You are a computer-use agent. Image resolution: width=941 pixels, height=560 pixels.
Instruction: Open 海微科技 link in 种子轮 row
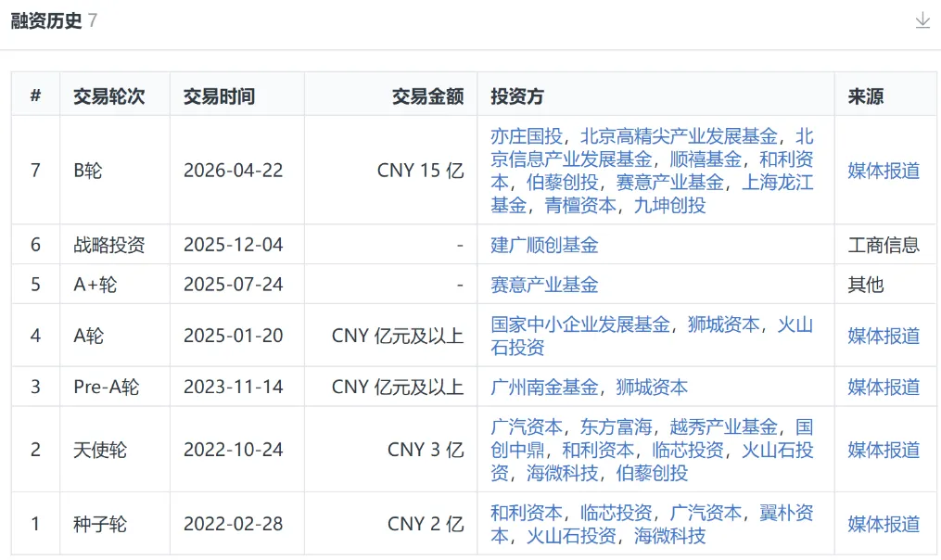(x=669, y=535)
